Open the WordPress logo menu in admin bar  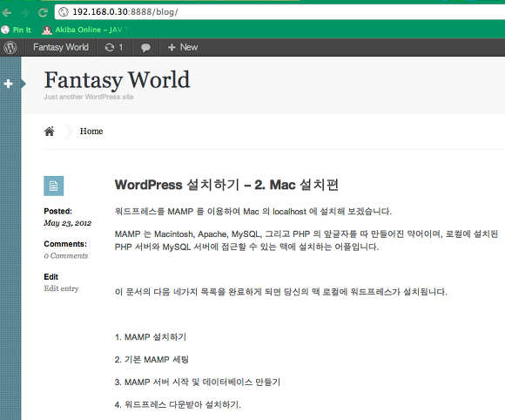(x=10, y=47)
